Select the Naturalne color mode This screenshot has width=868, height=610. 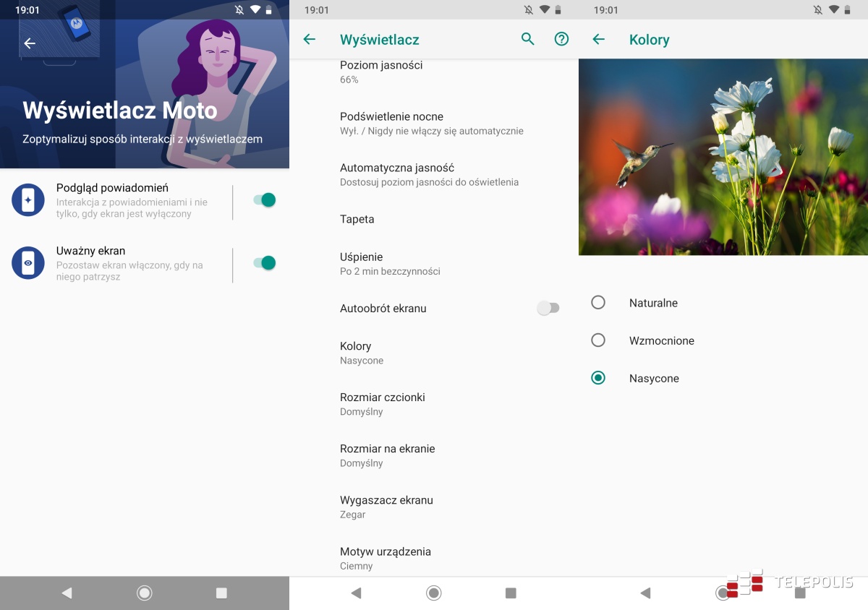(598, 303)
